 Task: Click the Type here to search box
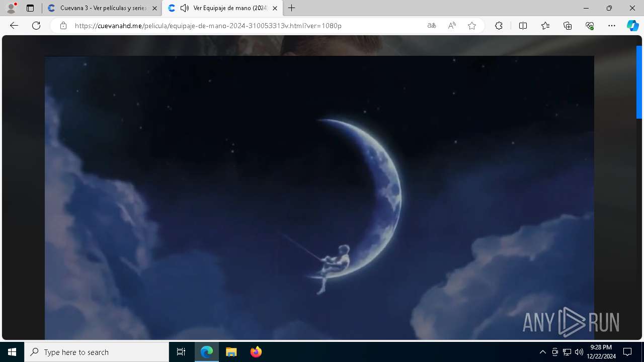(97, 352)
